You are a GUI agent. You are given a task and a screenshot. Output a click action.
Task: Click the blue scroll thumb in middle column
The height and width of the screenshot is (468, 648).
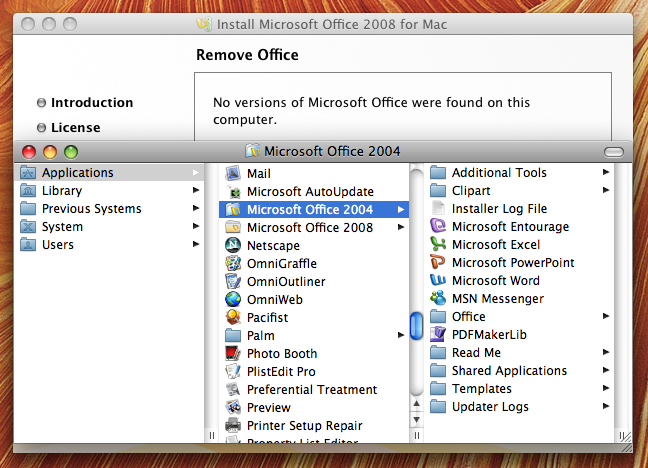[x=417, y=326]
